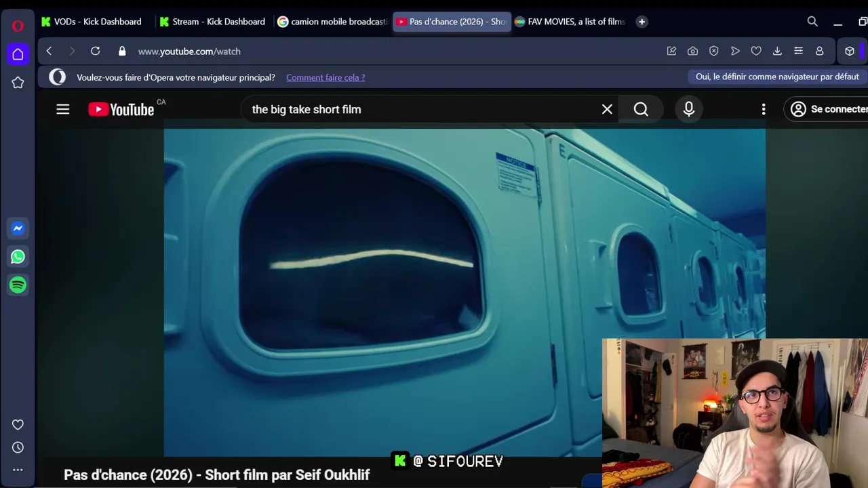The image size is (868, 488).
Task: Click the YouTube search box text
Action: 307,109
